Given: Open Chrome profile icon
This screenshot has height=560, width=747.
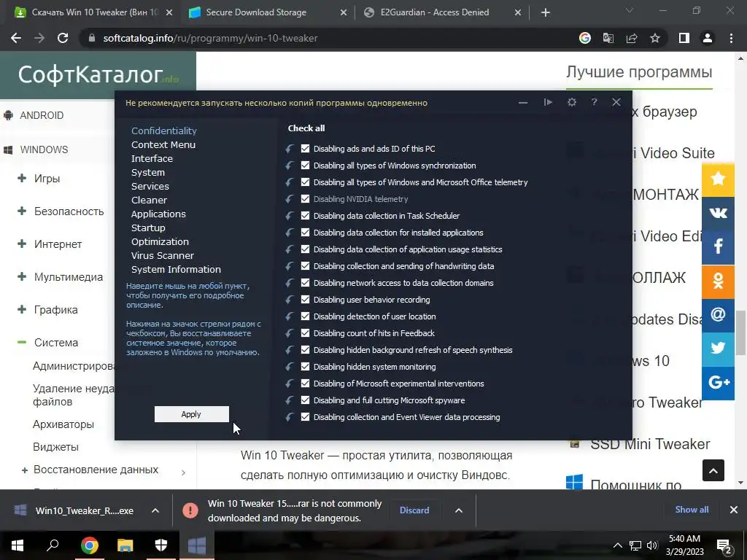Looking at the screenshot, I should point(708,38).
